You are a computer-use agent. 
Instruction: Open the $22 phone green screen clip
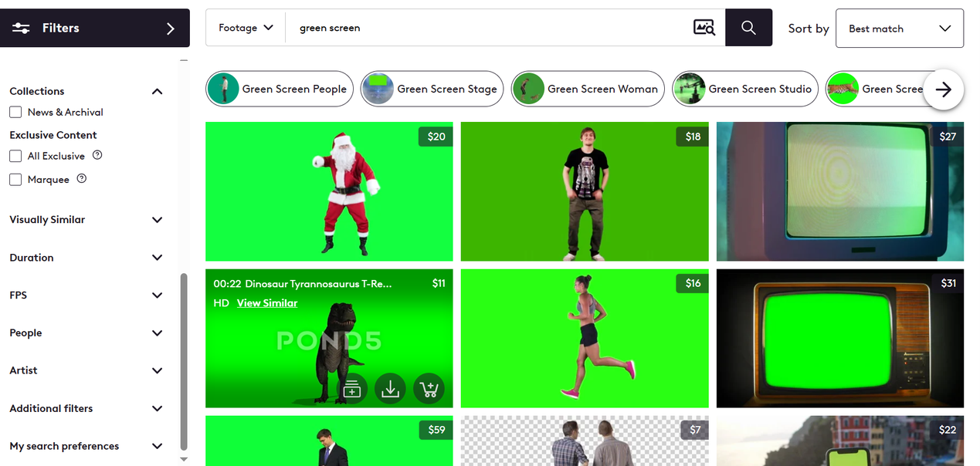840,441
